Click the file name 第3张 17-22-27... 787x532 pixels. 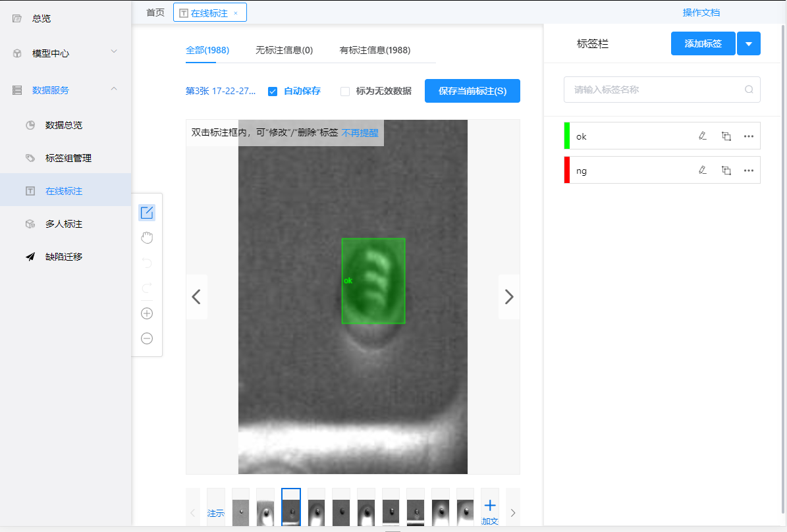click(x=221, y=91)
